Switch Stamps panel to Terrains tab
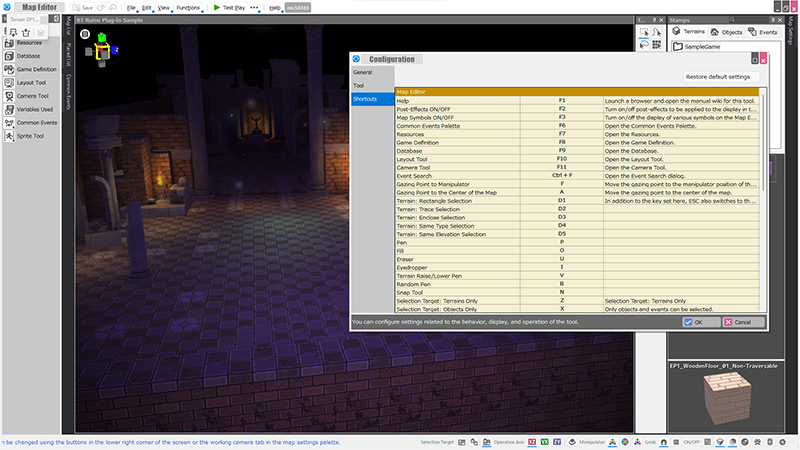The width and height of the screenshot is (800, 450). (689, 32)
